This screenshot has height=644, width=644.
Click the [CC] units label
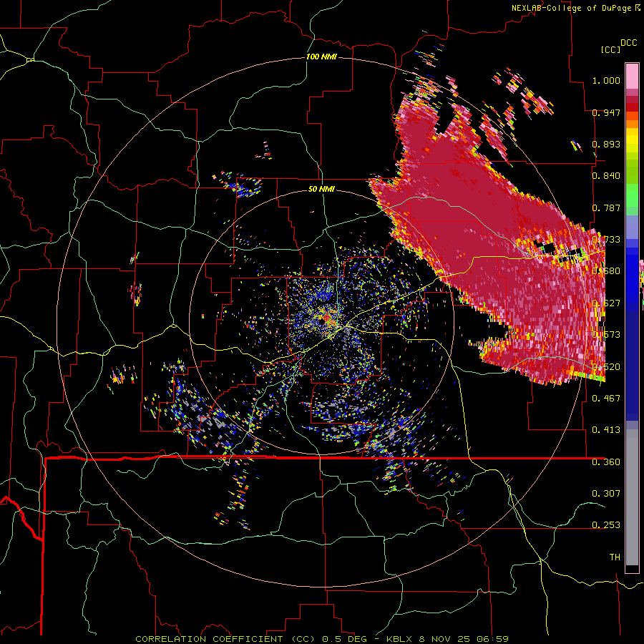610,49
